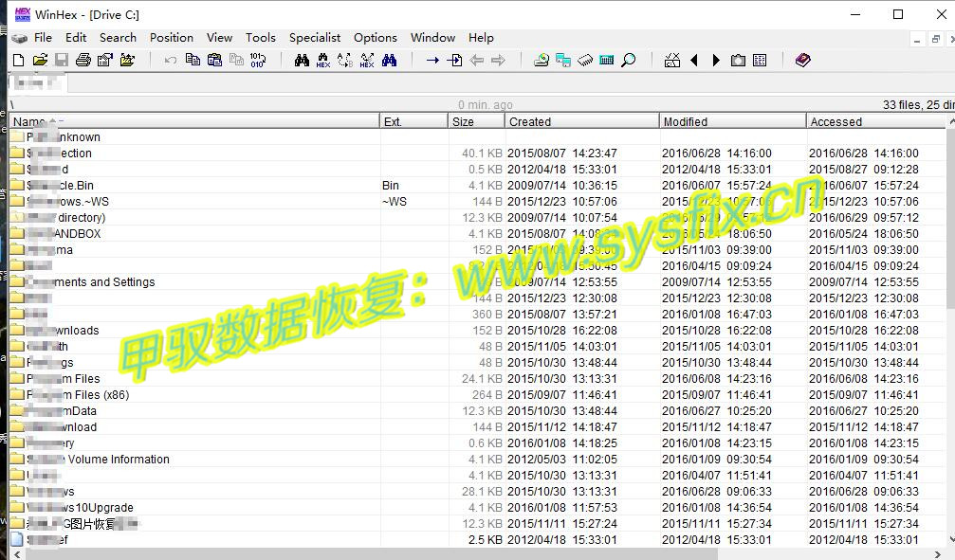Open the Properties toolbar icon
The width and height of the screenshot is (955, 560).
(x=105, y=60)
